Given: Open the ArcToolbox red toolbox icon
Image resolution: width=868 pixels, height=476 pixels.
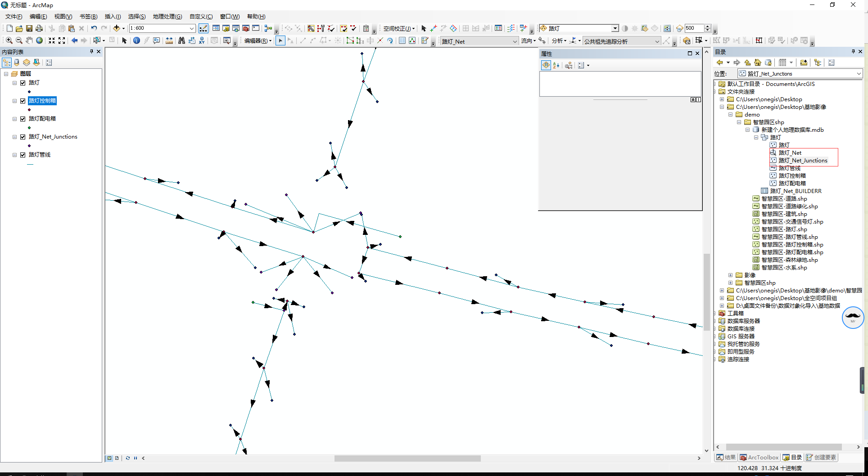Looking at the screenshot, I should point(246,28).
